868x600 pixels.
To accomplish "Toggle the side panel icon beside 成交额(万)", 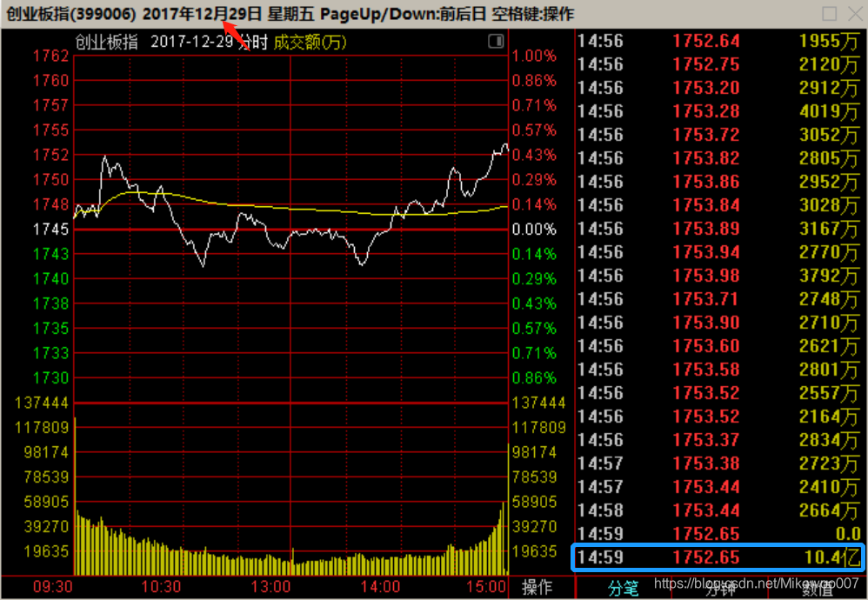I will click(x=496, y=42).
